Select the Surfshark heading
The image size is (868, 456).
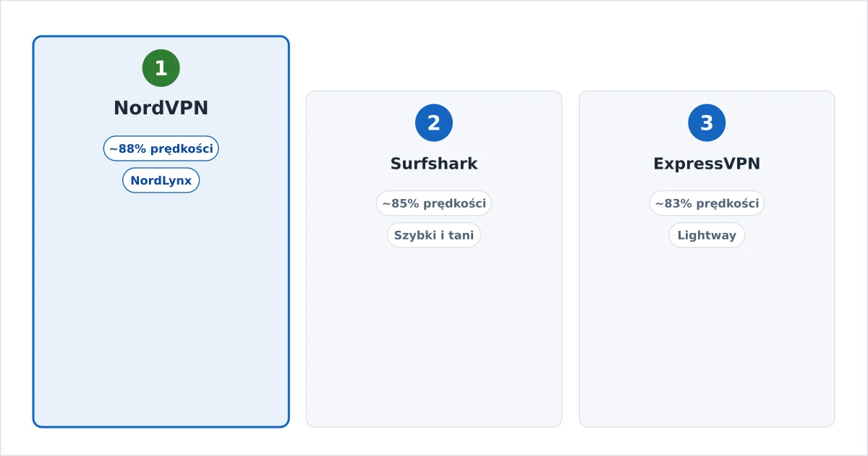pyautogui.click(x=434, y=164)
